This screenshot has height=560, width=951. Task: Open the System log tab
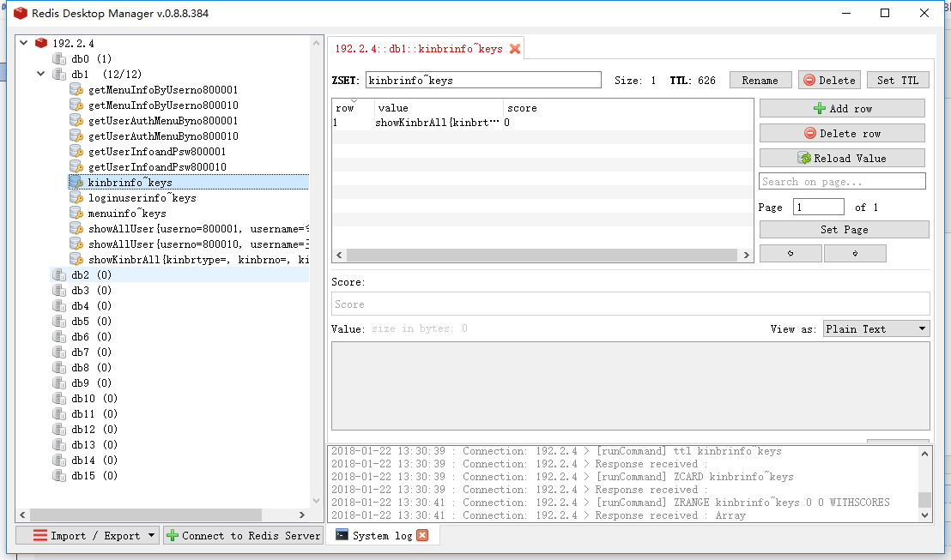pos(382,536)
